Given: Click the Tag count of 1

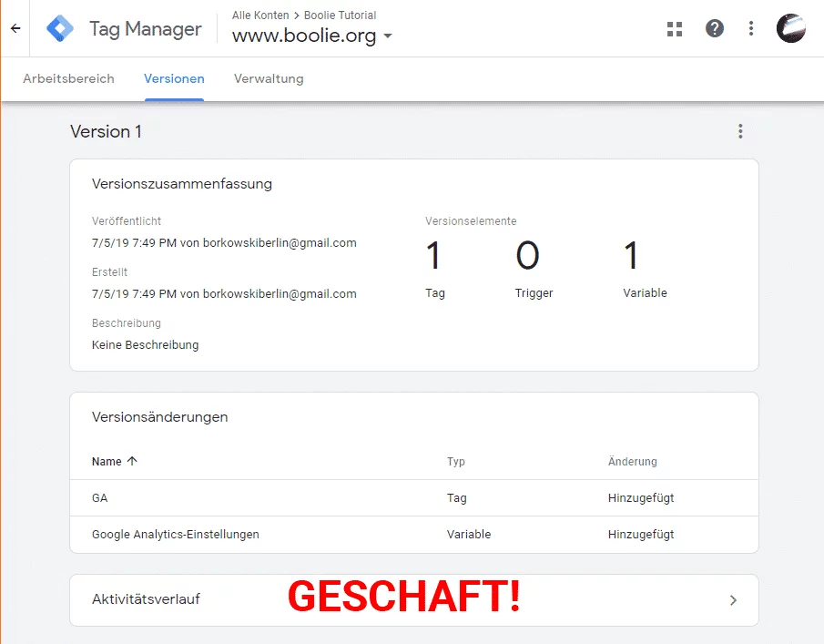Looking at the screenshot, I should (x=433, y=255).
